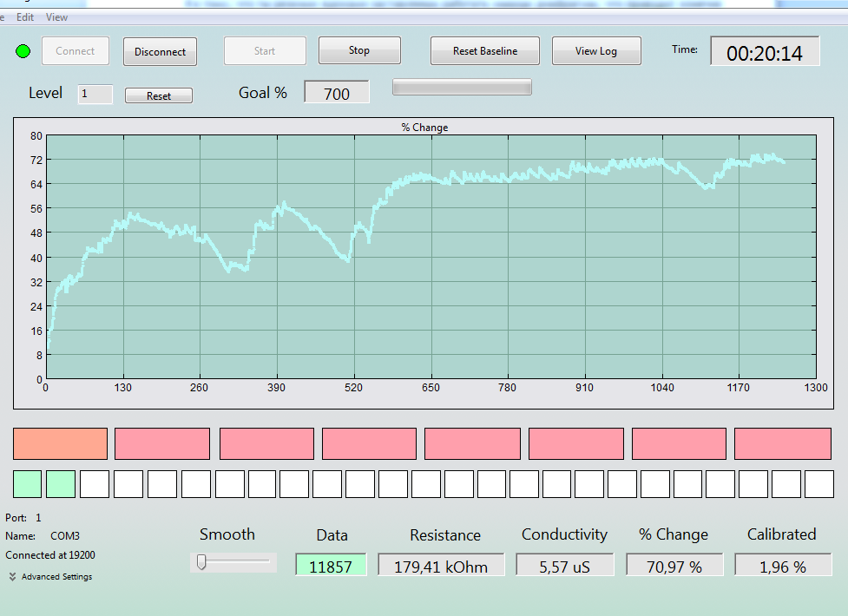This screenshot has height=616, width=848.
Task: Click the x-axis label 1300
Action: pos(816,387)
